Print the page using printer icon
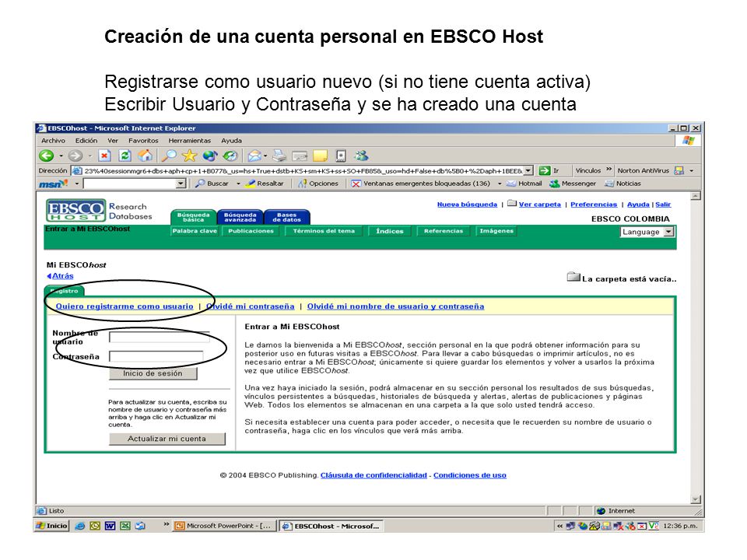Viewport: 747px width, 560px height. pyautogui.click(x=279, y=156)
